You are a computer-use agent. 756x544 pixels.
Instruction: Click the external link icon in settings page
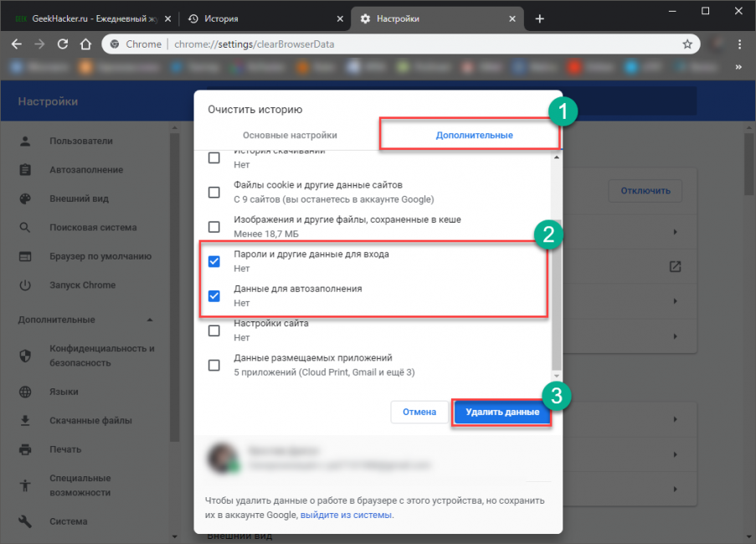pos(675,266)
